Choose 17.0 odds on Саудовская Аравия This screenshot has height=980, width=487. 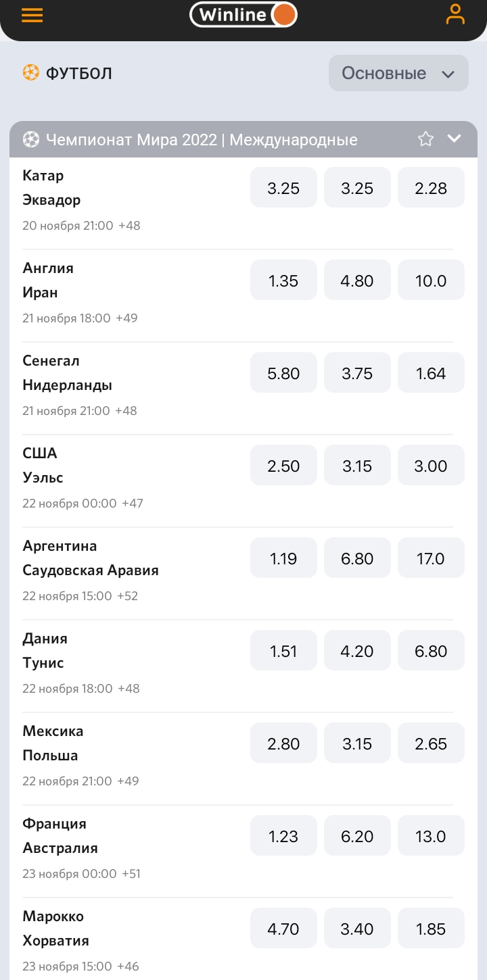coord(431,559)
